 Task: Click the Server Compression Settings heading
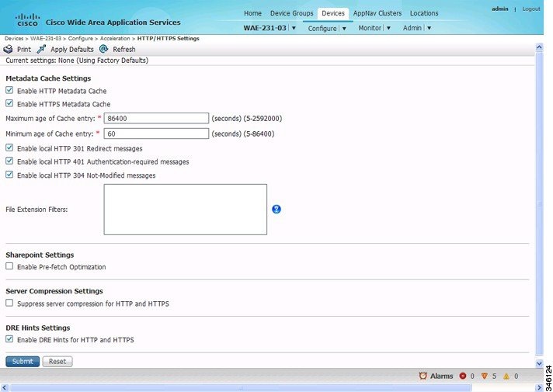pos(54,291)
